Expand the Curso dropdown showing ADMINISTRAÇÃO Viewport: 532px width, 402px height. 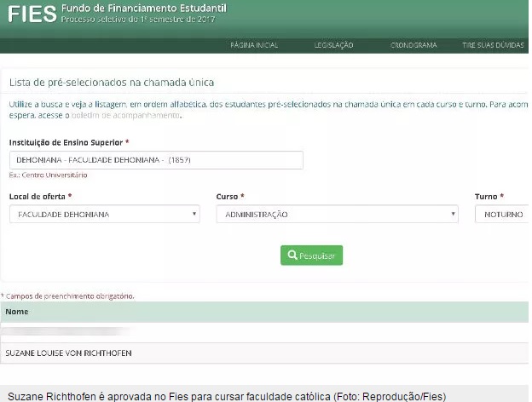point(338,215)
